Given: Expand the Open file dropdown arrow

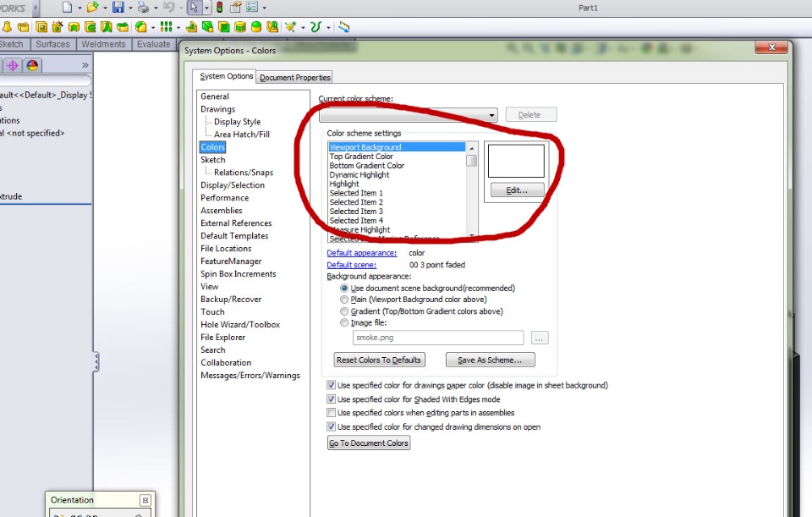Looking at the screenshot, I should point(105,8).
